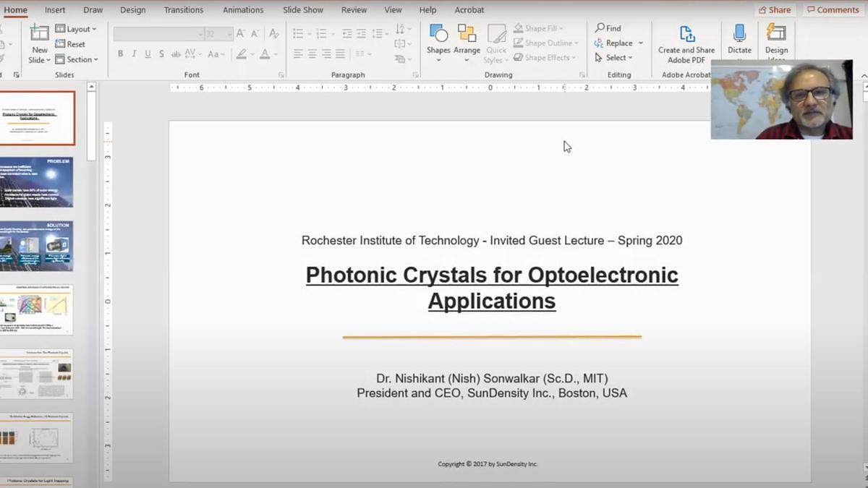Reset the slide layout
This screenshot has height=488, width=868.
tap(70, 44)
